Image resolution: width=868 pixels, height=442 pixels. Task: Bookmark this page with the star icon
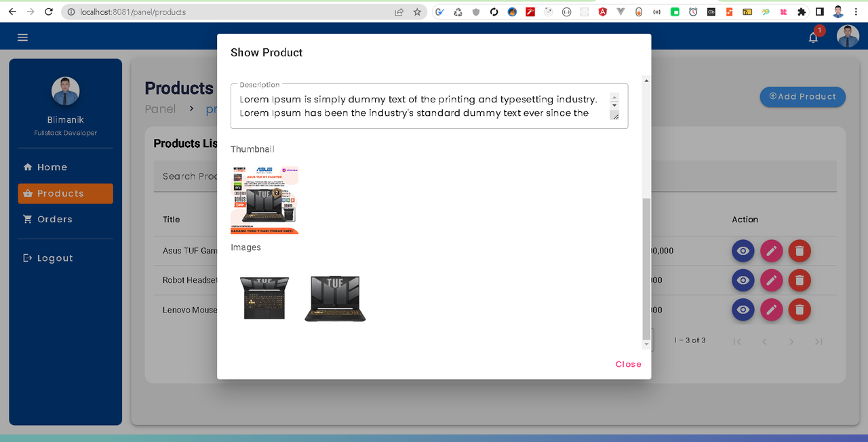[417, 12]
